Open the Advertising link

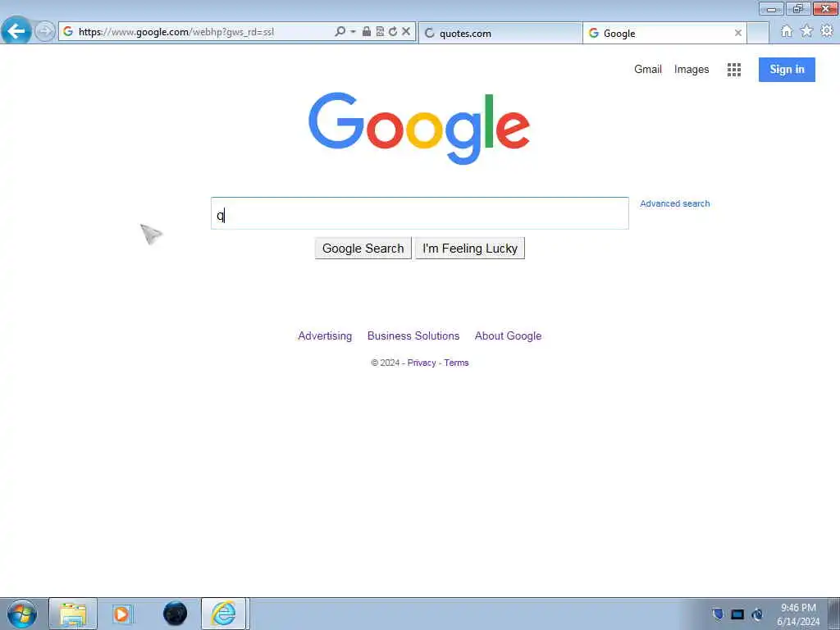(325, 336)
